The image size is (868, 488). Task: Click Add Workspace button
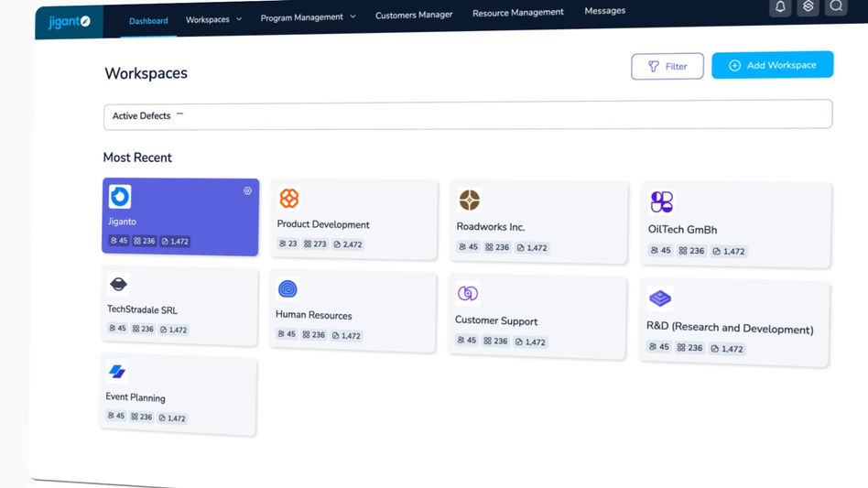[x=772, y=65]
